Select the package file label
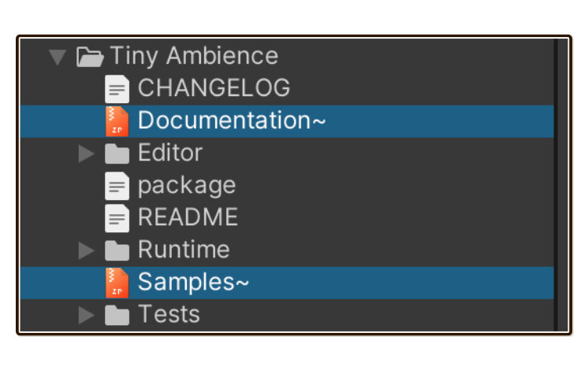The width and height of the screenshot is (588, 370). 187,186
